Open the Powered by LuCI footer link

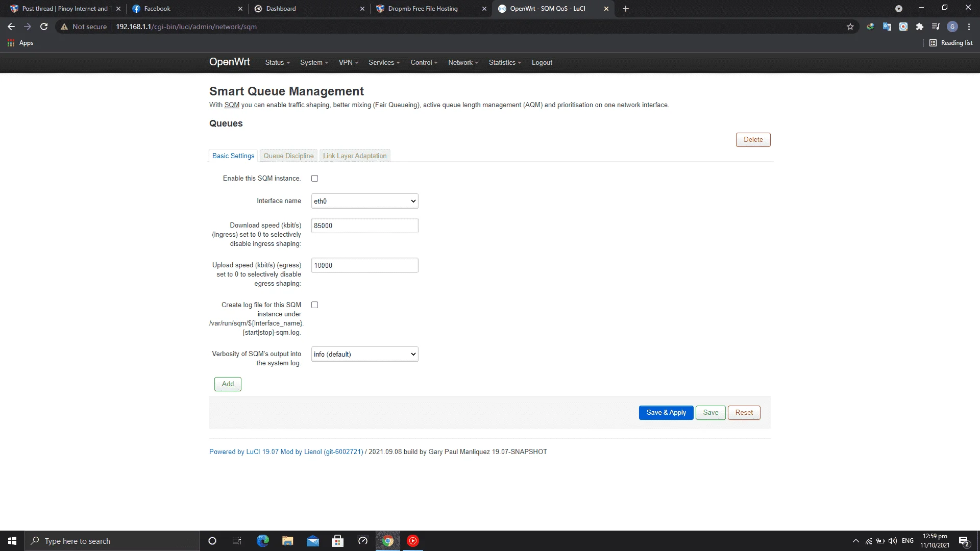(x=286, y=452)
